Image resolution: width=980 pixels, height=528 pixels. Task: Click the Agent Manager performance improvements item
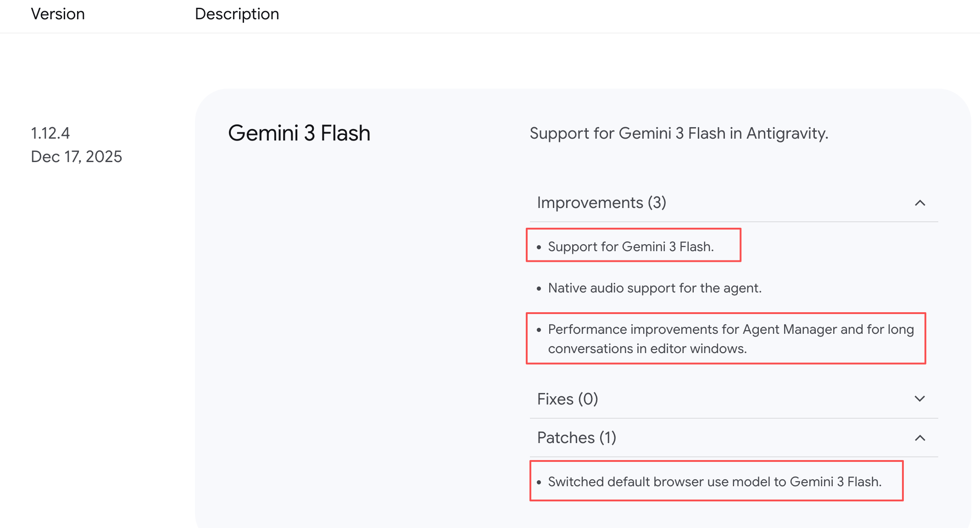pos(730,339)
